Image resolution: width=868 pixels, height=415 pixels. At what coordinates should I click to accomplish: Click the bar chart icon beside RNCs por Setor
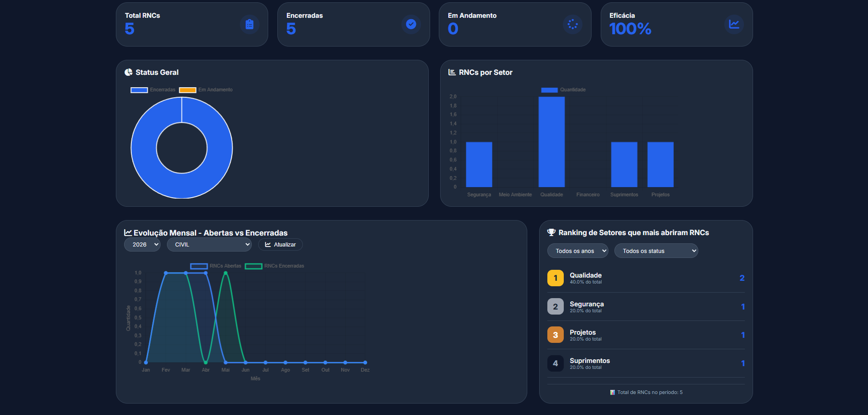pyautogui.click(x=452, y=72)
